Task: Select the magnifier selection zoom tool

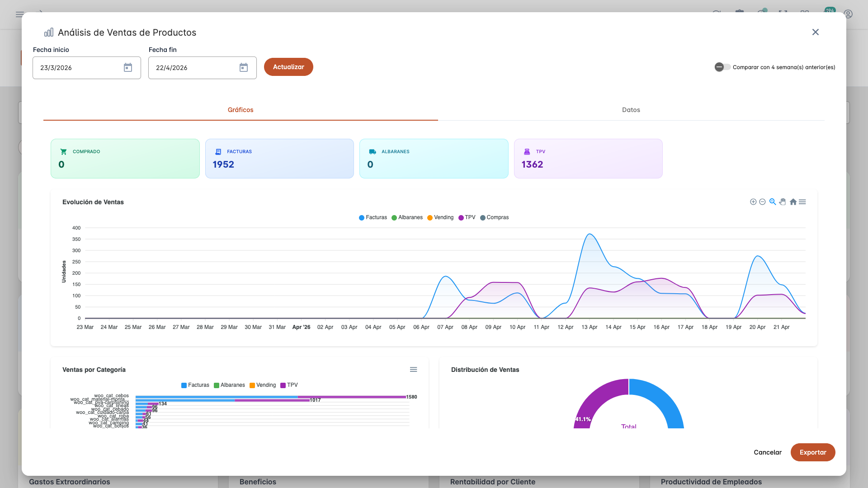Action: pyautogui.click(x=773, y=202)
